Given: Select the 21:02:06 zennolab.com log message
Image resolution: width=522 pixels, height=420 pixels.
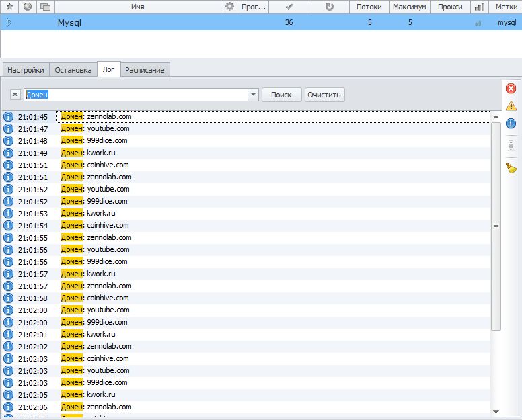Looking at the screenshot, I should [x=96, y=407].
